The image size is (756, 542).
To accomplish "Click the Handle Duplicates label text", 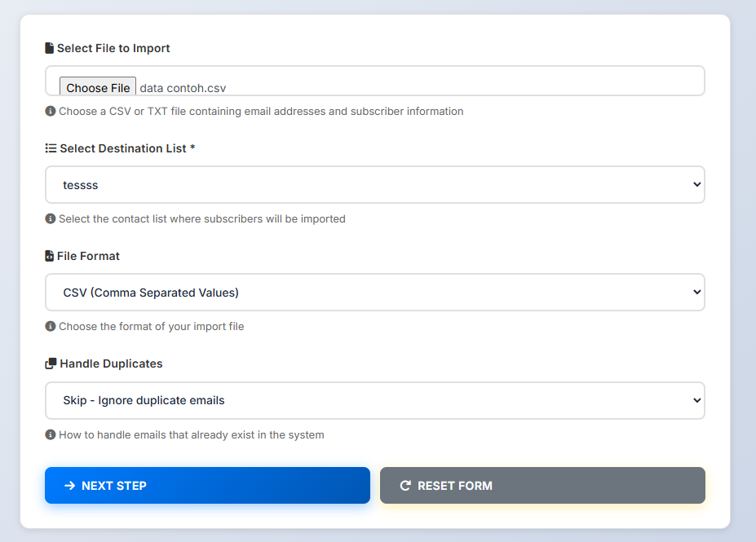I will pos(111,364).
